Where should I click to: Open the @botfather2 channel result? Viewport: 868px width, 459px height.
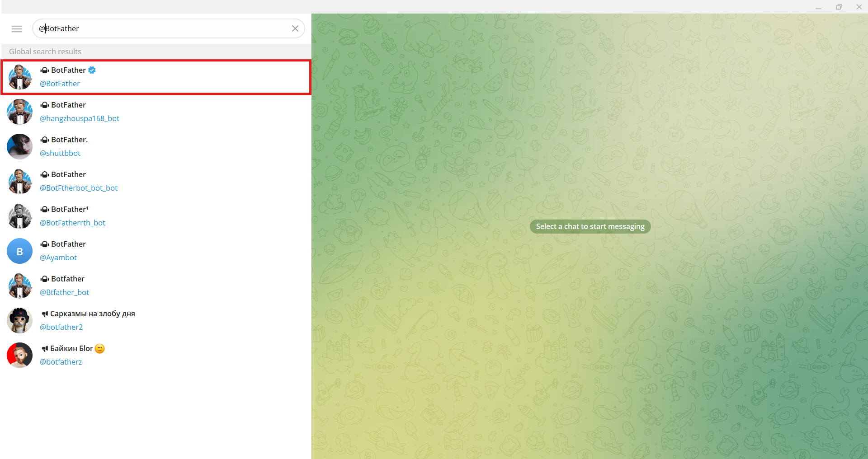156,320
